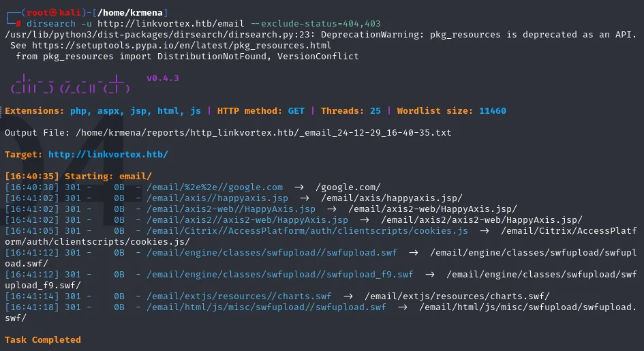Click the http://linkvortex.htb/email URL in the command
This screenshot has height=351, width=644.
coord(170,24)
